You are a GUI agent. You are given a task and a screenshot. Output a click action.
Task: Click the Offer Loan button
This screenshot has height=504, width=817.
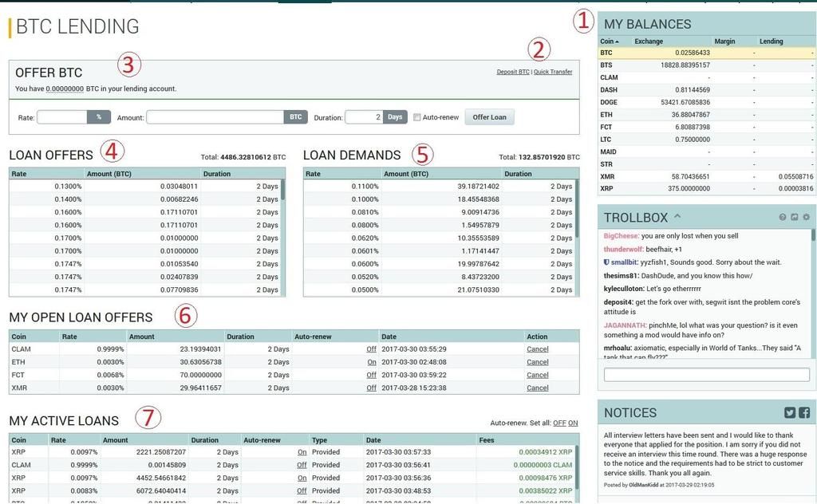(x=489, y=117)
